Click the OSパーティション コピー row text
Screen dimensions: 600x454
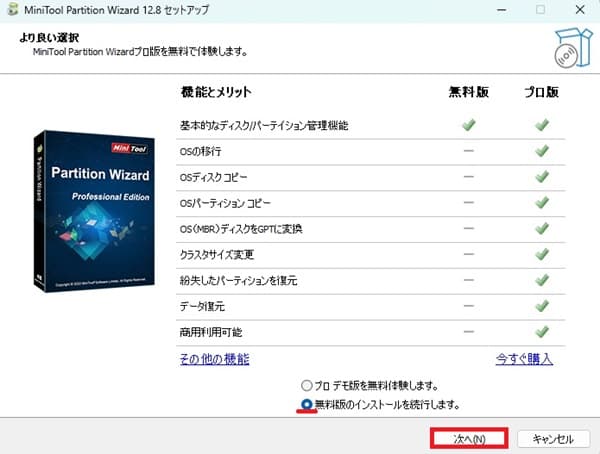(x=225, y=203)
